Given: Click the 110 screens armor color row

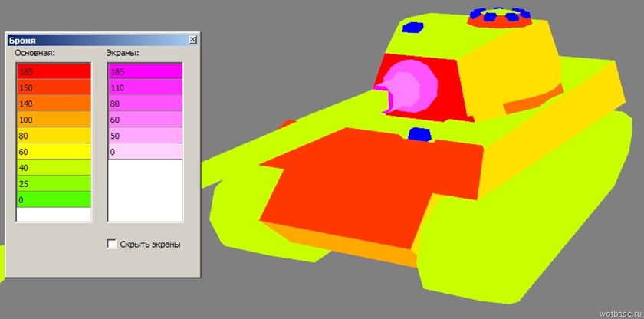Looking at the screenshot, I should (x=145, y=87).
